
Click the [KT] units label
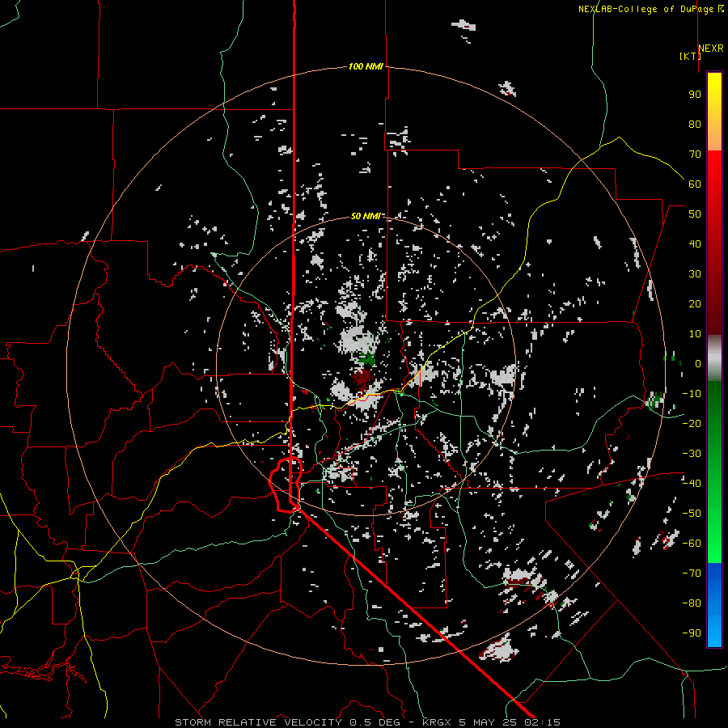point(690,56)
